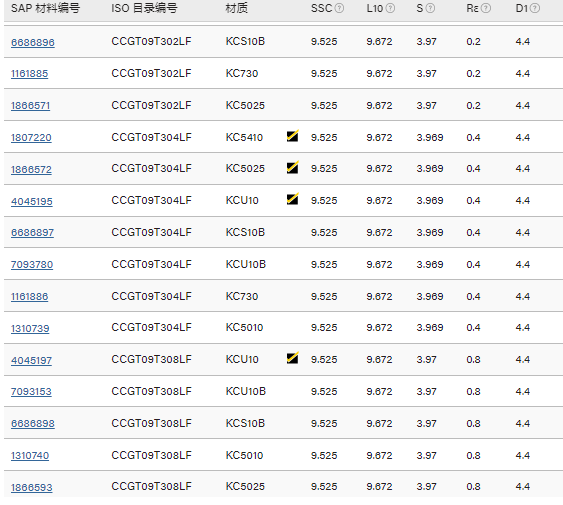
Task: Open SAP material number 6686896
Action: tap(33, 42)
